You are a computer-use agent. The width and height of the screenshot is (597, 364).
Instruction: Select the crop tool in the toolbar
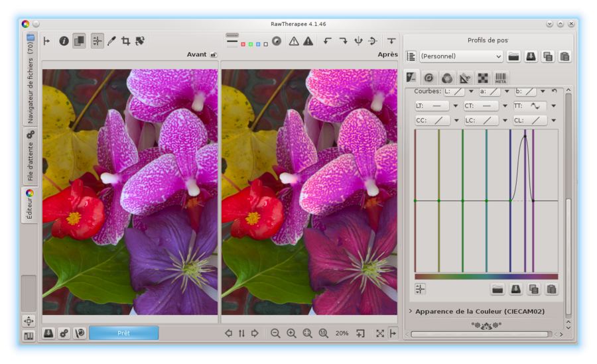tap(125, 41)
